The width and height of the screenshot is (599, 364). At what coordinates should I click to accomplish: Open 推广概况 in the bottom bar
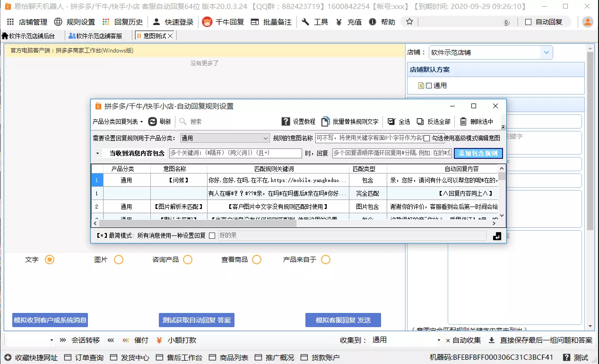(x=275, y=357)
